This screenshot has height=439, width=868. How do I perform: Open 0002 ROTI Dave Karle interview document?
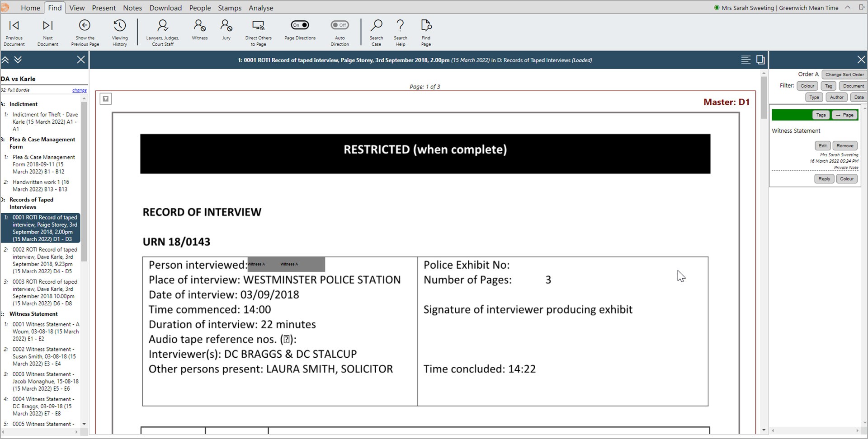[44, 260]
